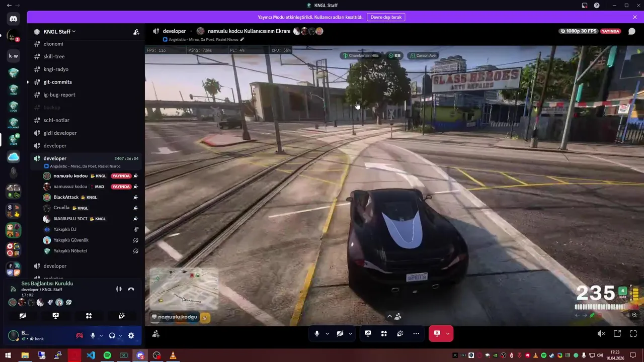Disconnect from voice using the hang-up icon
The image size is (644, 362).
click(131, 289)
